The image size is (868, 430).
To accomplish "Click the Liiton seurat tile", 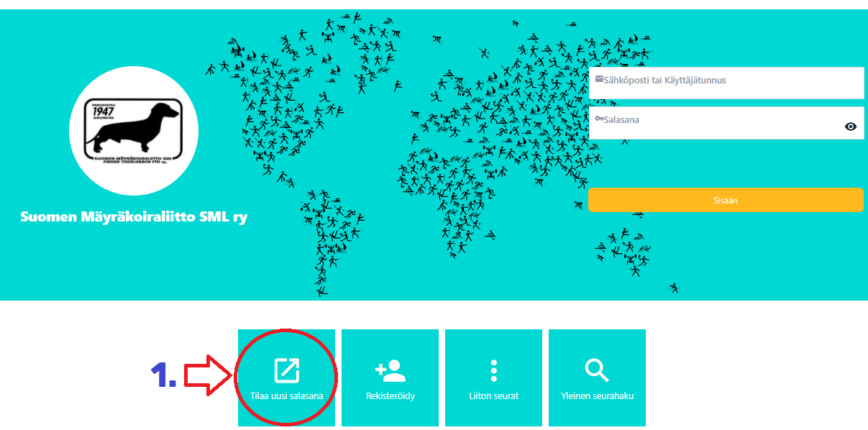I will click(493, 394).
